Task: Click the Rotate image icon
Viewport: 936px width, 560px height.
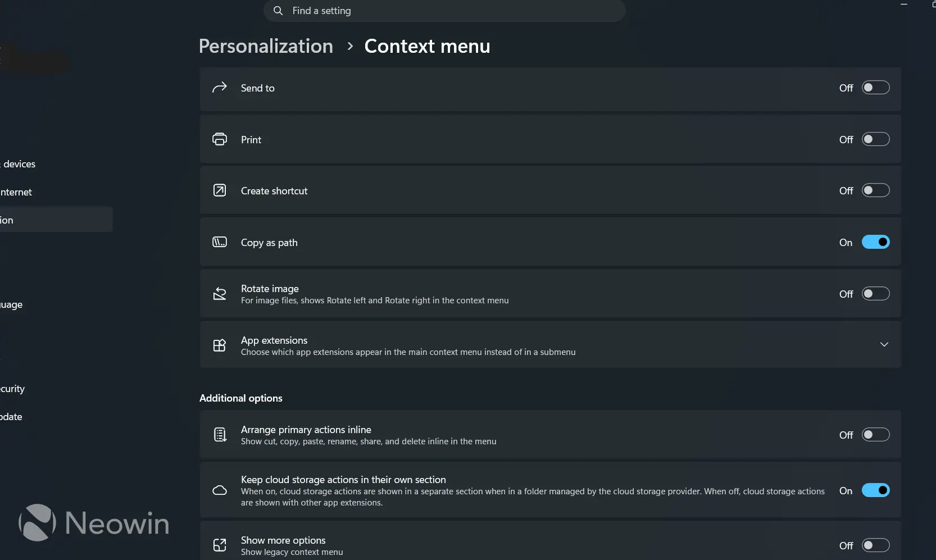Action: coord(220,294)
